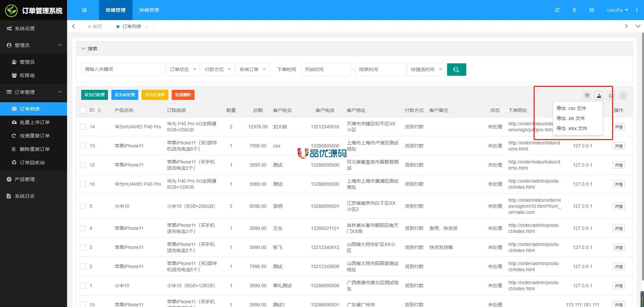Open 检测重复订单 in the sidebar

34,136
